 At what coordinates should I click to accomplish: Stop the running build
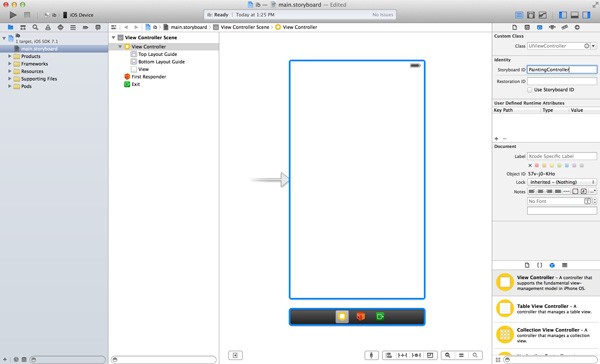coord(27,15)
